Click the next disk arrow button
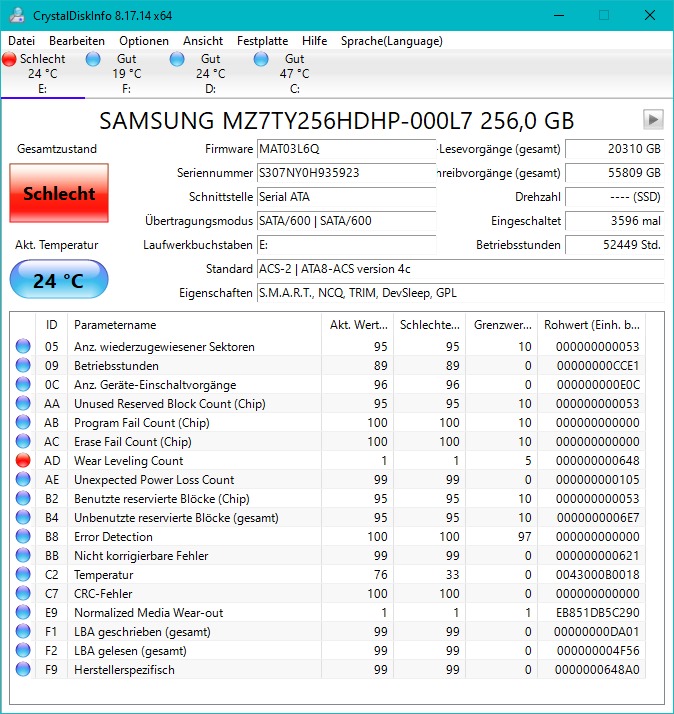 [653, 120]
